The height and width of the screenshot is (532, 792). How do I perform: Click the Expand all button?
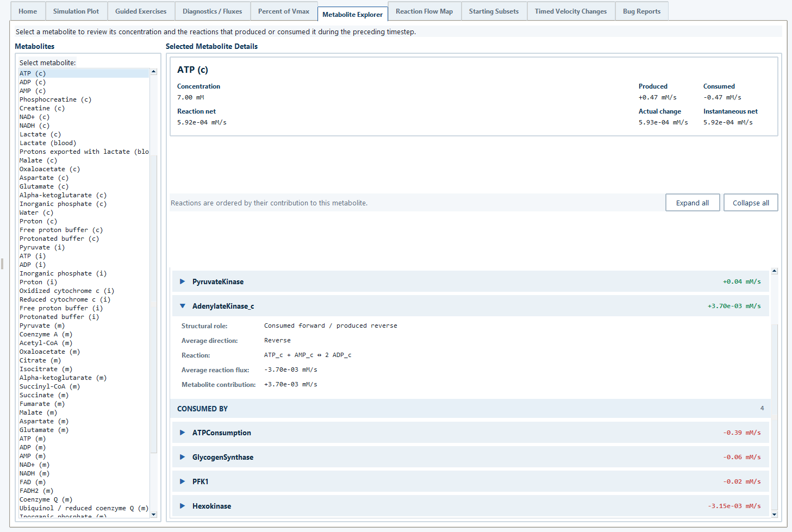click(693, 203)
